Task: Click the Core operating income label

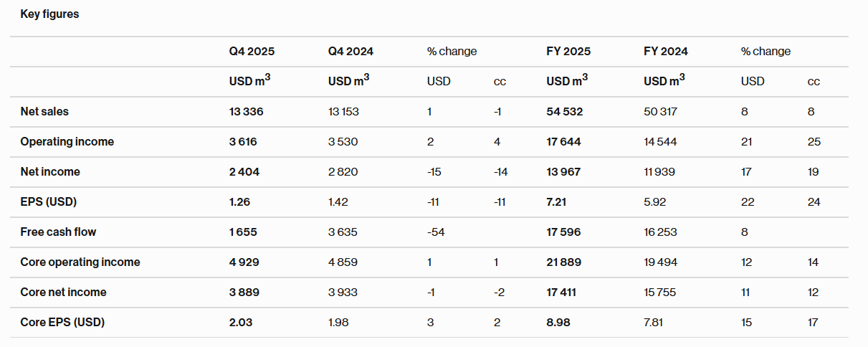Action: tap(80, 262)
